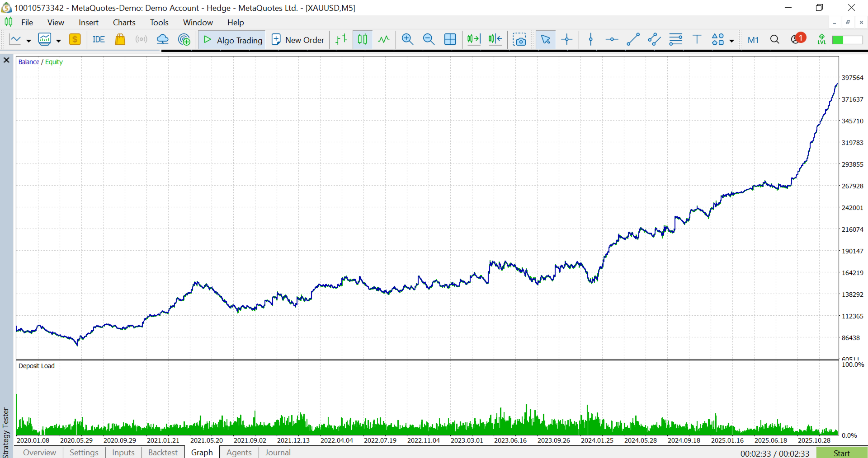Click the Equity legend label
Image resolution: width=868 pixels, height=458 pixels.
pyautogui.click(x=54, y=62)
